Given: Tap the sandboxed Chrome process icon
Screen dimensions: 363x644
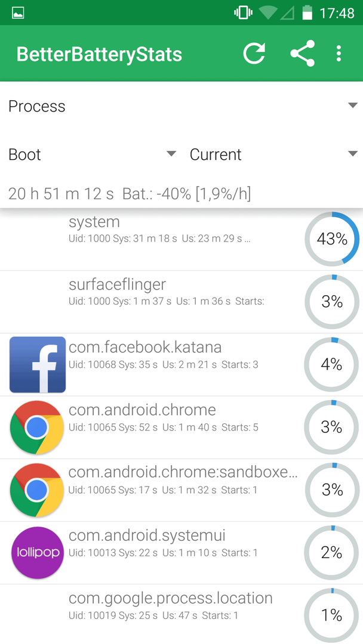Looking at the screenshot, I should [37, 490].
